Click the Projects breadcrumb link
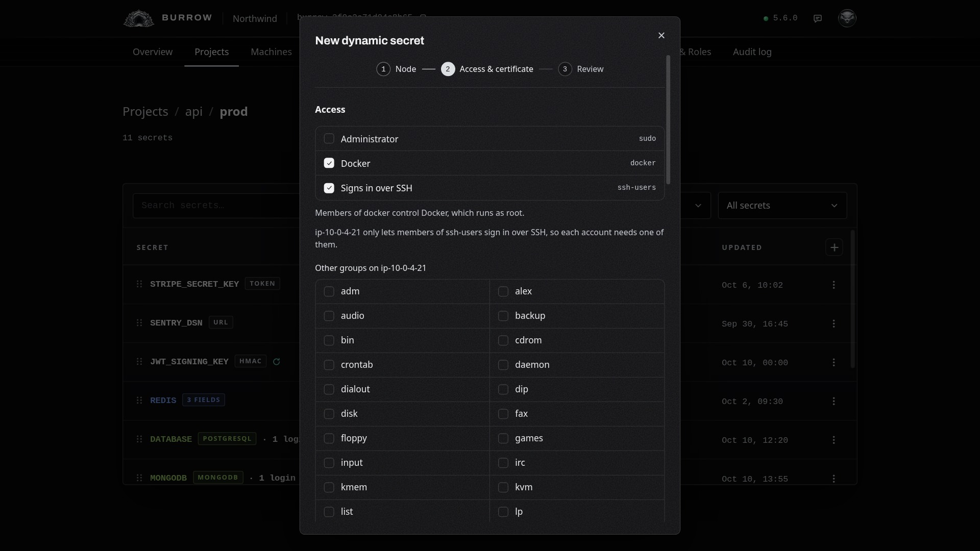The height and width of the screenshot is (551, 980). coord(145,112)
